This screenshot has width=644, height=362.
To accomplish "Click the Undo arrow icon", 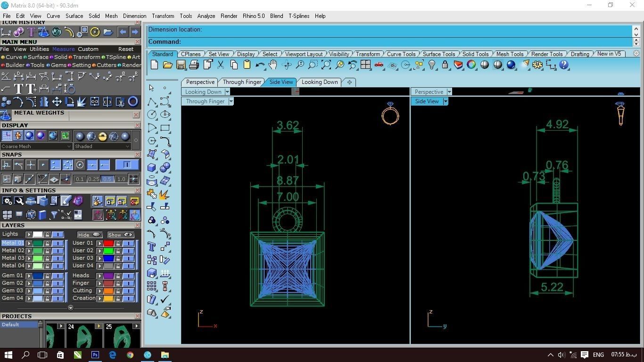I will pos(260,65).
